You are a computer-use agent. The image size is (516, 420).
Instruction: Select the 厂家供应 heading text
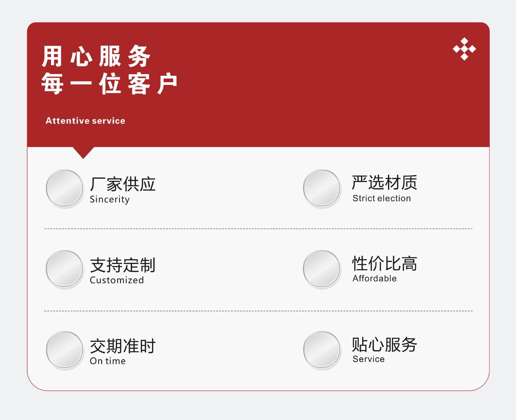pyautogui.click(x=123, y=184)
